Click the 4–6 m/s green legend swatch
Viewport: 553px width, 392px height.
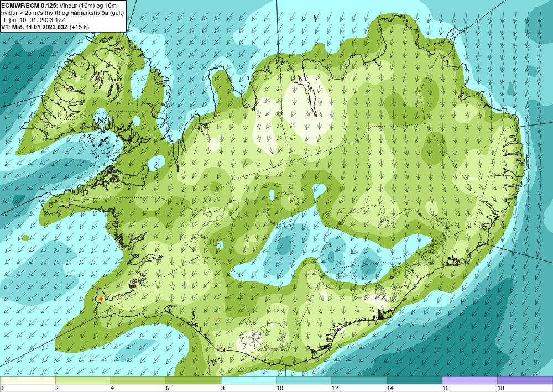coord(138,380)
